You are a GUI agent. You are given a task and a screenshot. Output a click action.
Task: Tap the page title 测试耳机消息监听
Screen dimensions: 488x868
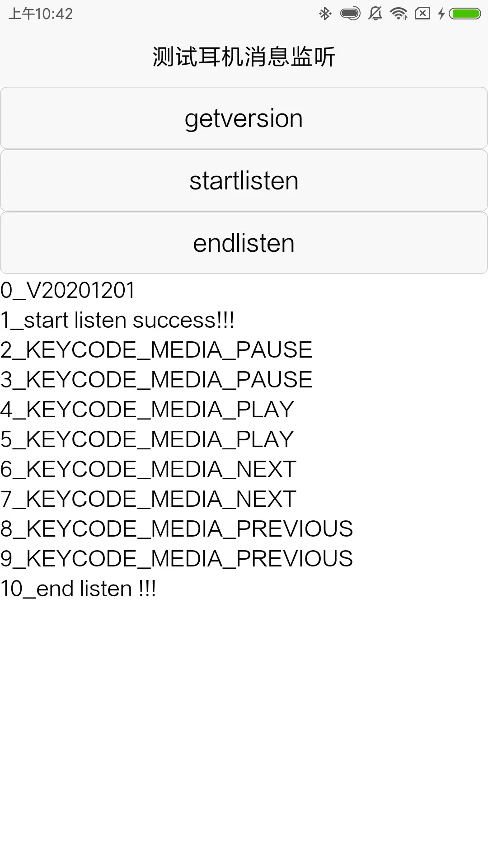(x=244, y=57)
